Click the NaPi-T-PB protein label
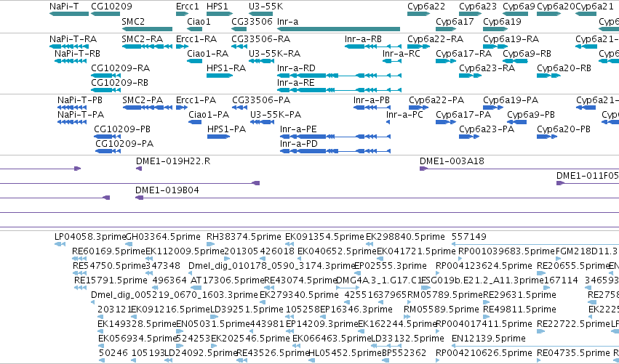 point(80,100)
